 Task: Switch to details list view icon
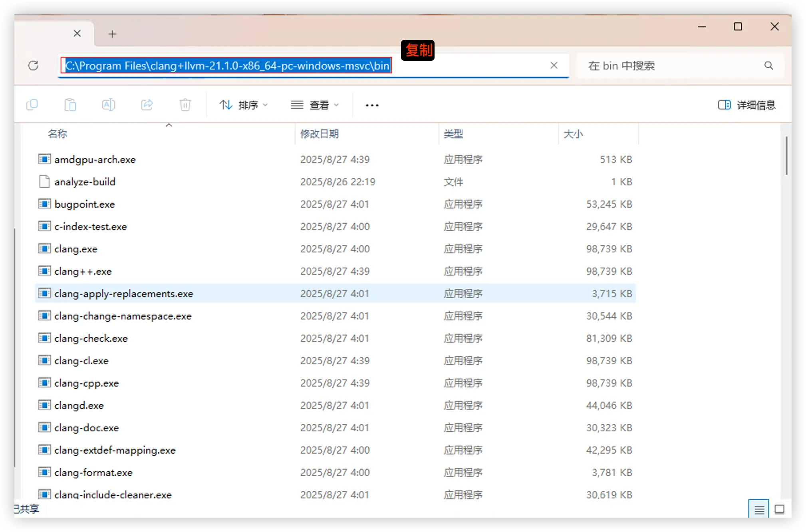(x=759, y=510)
